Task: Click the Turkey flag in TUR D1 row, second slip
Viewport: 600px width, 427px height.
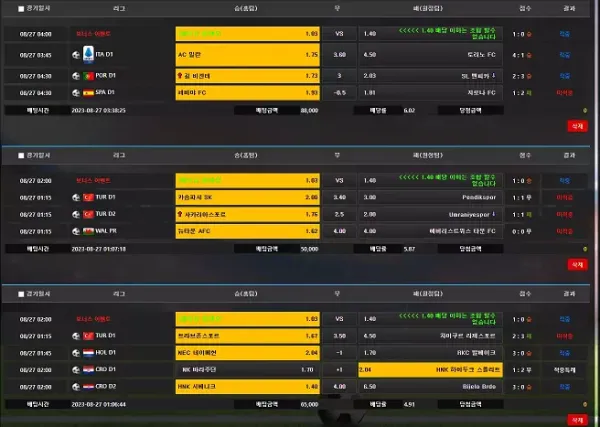Action: tap(88, 198)
